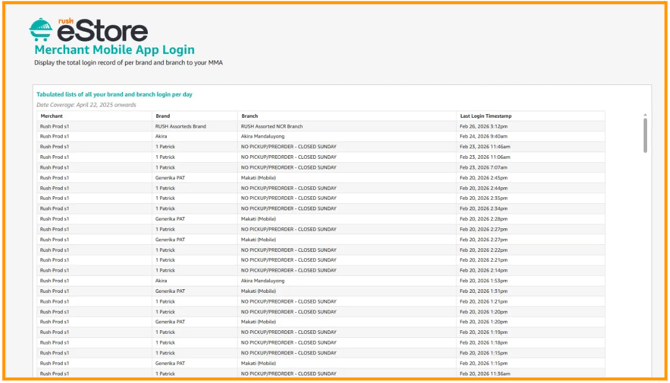This screenshot has width=670, height=383.
Task: Sort by the Merchant column header
Action: point(51,116)
